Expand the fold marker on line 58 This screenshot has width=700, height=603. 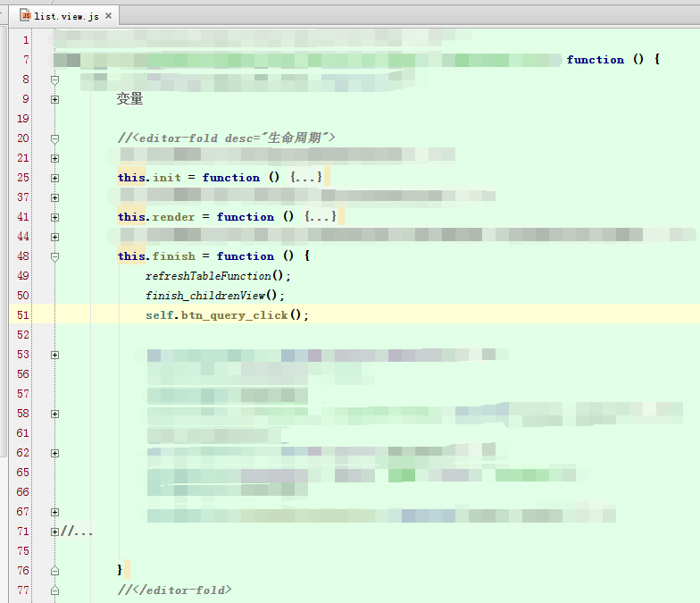(54, 414)
